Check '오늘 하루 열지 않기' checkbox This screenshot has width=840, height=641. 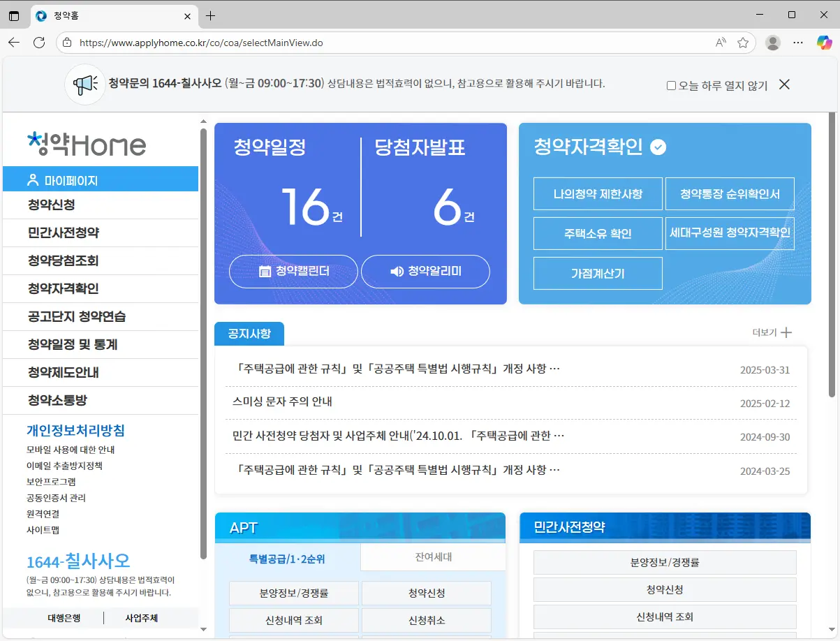pyautogui.click(x=671, y=86)
